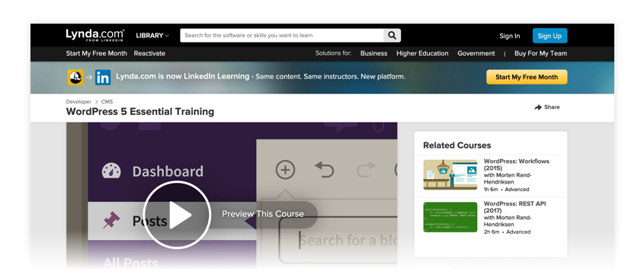The image size is (644, 278).
Task: Click the Preview This Course label
Action: 263,214
